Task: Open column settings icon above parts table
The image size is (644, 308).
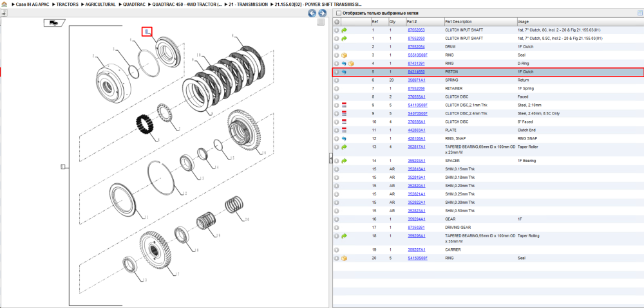Action: pos(639,13)
